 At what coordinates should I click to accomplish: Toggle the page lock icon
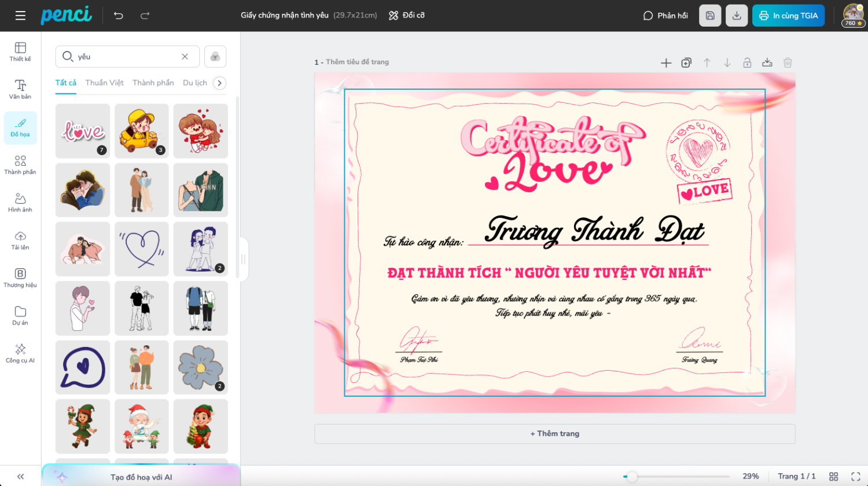pyautogui.click(x=747, y=63)
